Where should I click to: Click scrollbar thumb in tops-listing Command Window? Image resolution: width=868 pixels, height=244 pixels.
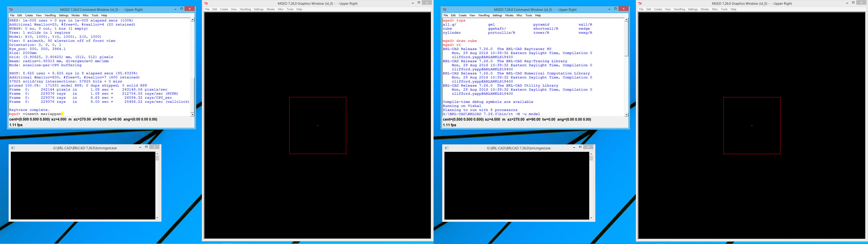point(626,39)
